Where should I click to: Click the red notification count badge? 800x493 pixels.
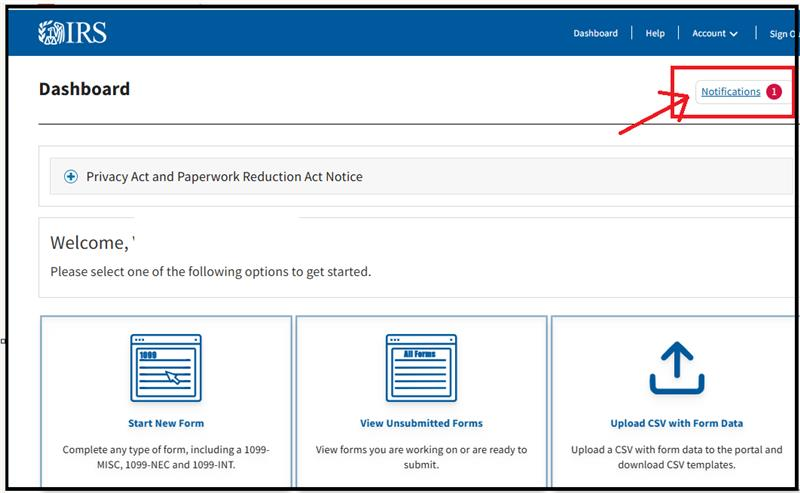(773, 92)
